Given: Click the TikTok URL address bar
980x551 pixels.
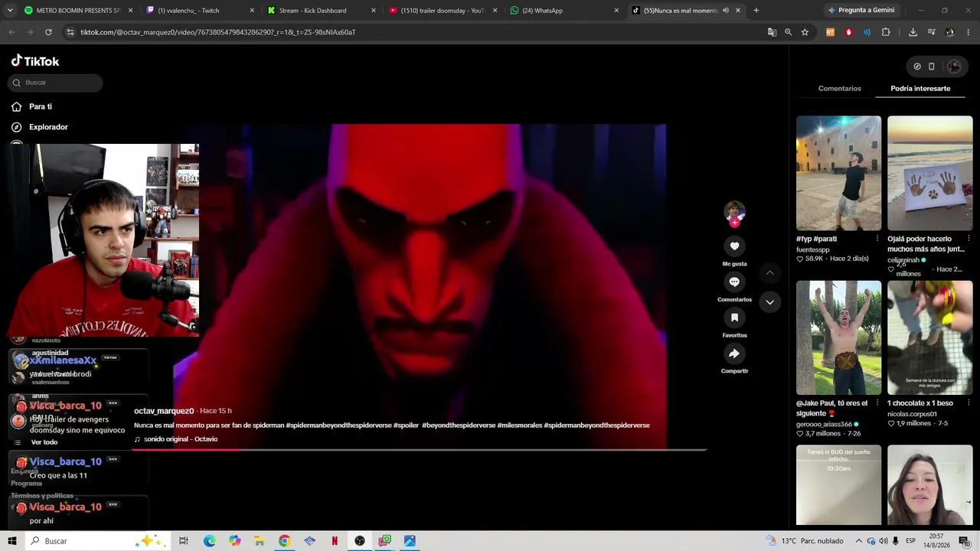Looking at the screenshot, I should 413,32.
